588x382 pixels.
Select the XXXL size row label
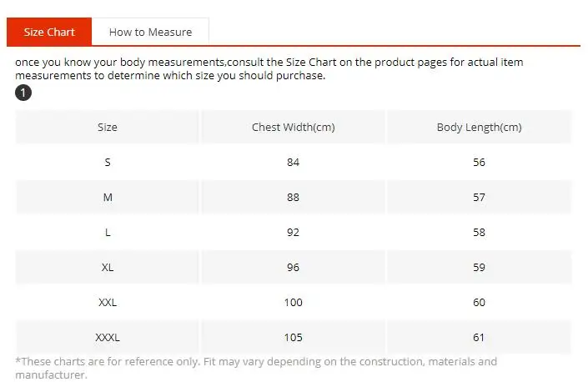click(x=108, y=338)
